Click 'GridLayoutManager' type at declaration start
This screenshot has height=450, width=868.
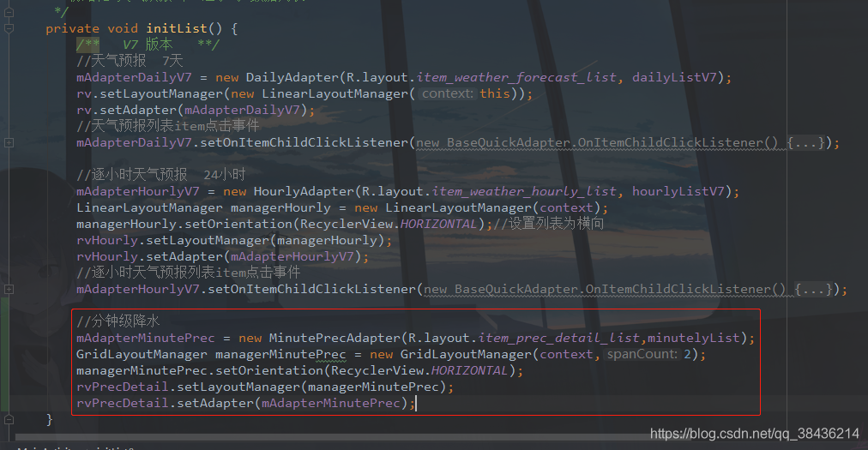point(142,354)
